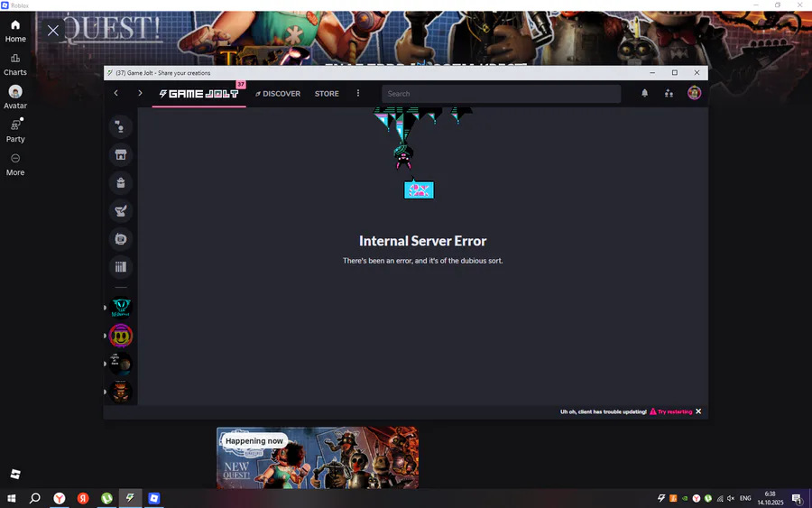Open Game Jolt notifications bell
The height and width of the screenshot is (508, 812).
coord(645,93)
